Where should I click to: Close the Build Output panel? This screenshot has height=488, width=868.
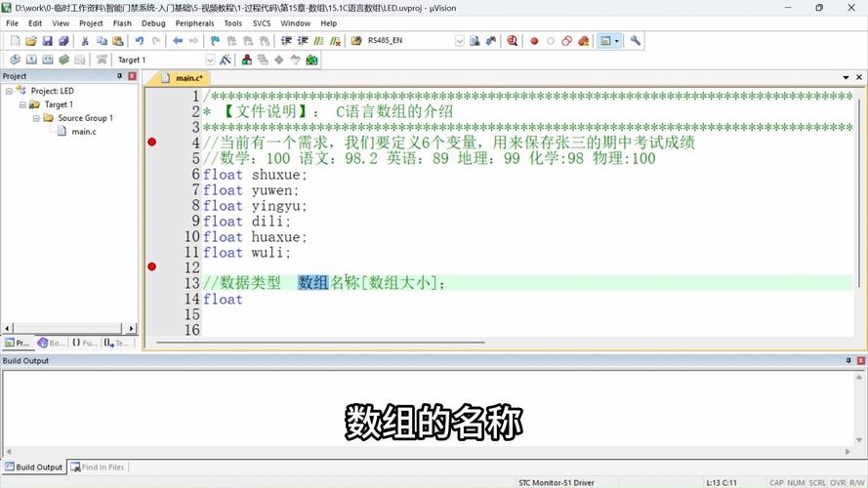(860, 360)
